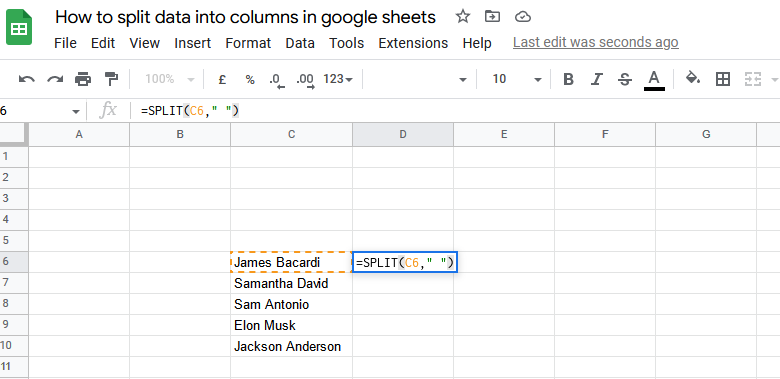Open the Insert menu

point(193,43)
